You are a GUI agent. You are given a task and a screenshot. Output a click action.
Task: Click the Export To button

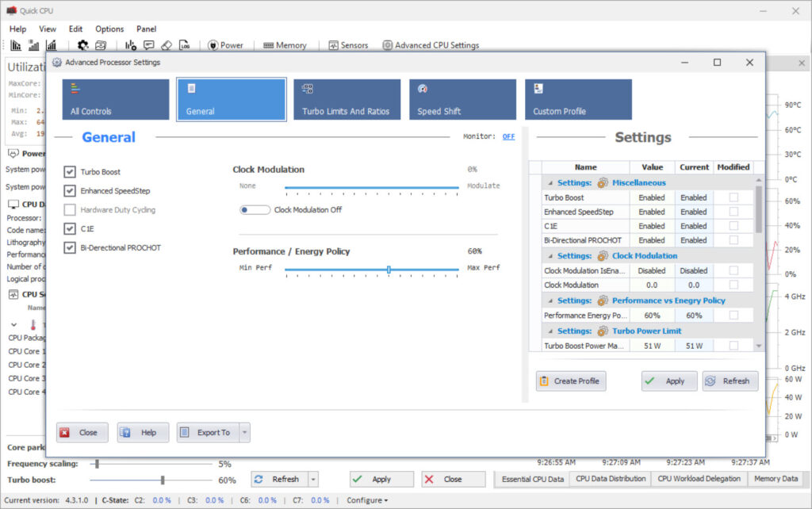[209, 432]
